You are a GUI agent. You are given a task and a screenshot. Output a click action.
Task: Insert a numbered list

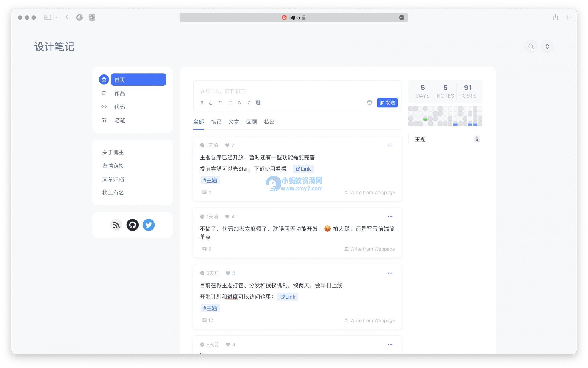click(230, 103)
